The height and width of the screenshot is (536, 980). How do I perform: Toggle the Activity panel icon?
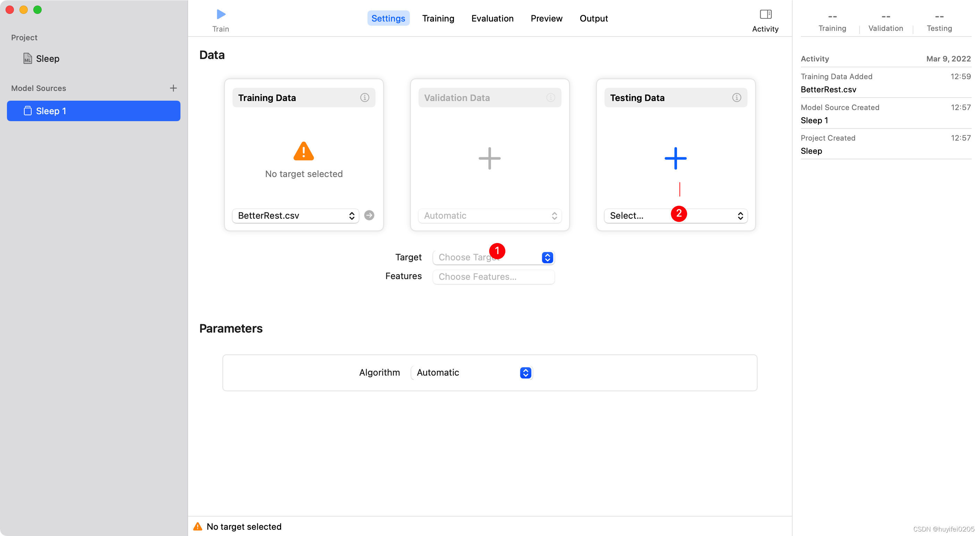coord(766,15)
